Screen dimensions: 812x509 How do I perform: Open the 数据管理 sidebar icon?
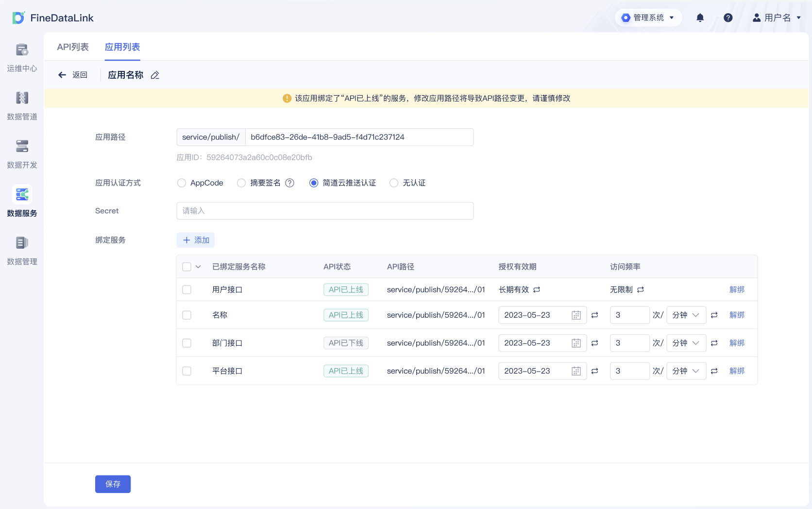point(22,243)
